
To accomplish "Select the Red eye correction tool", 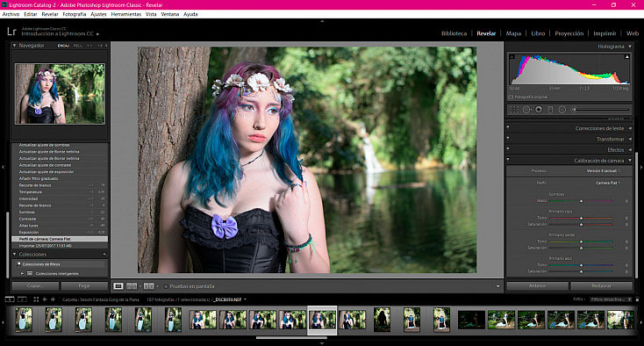I will (539, 110).
